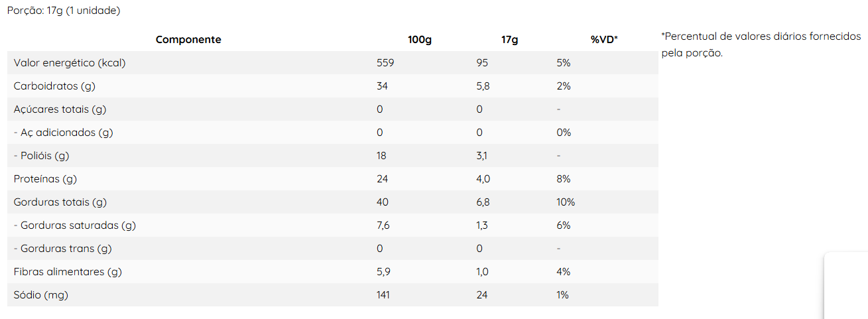Select the Gorduras totais (g) label
The height and width of the screenshot is (319, 868).
pyautogui.click(x=60, y=202)
